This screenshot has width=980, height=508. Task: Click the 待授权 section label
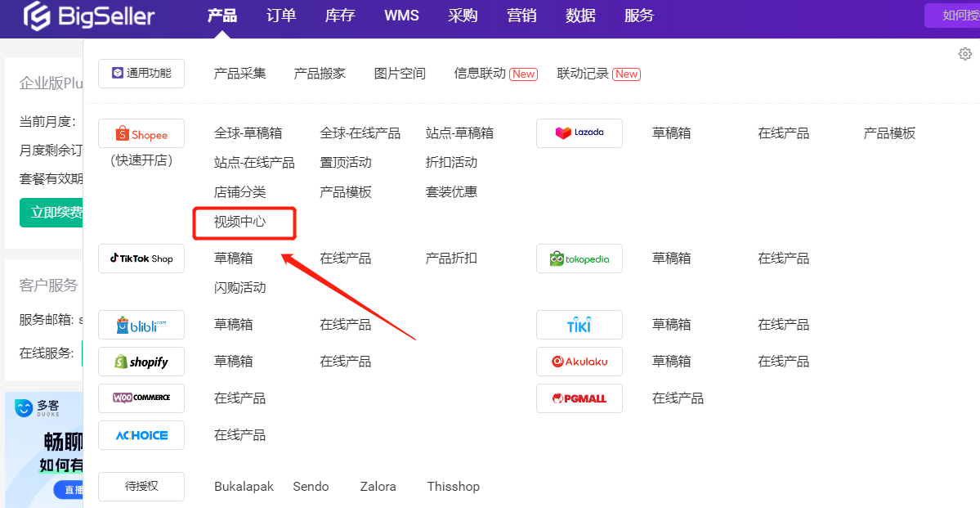[x=141, y=486]
